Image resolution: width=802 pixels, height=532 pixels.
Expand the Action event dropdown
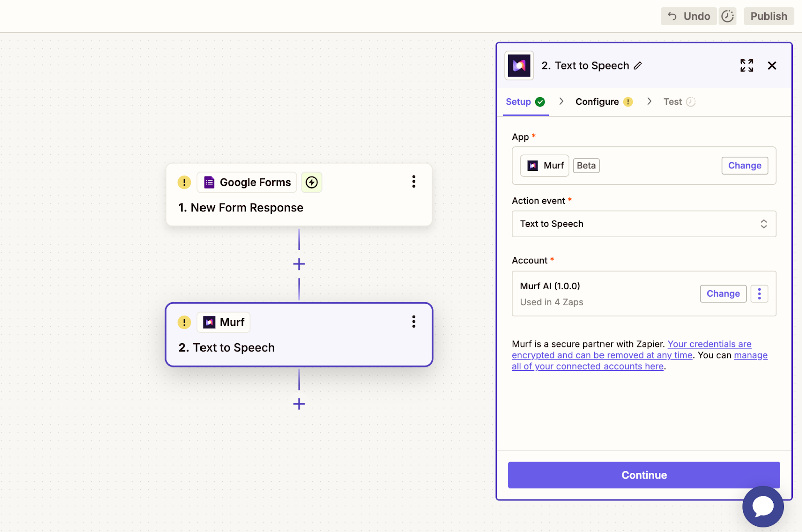644,224
